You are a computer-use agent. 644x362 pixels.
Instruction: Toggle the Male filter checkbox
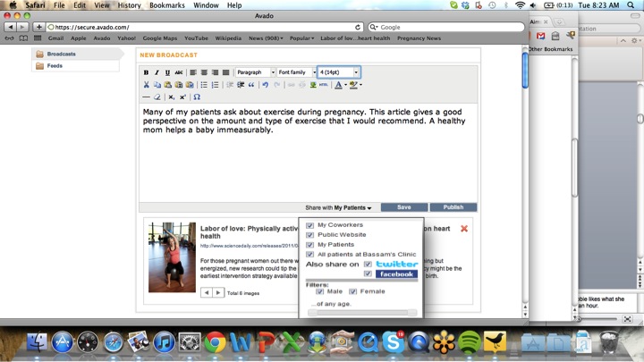pos(319,291)
